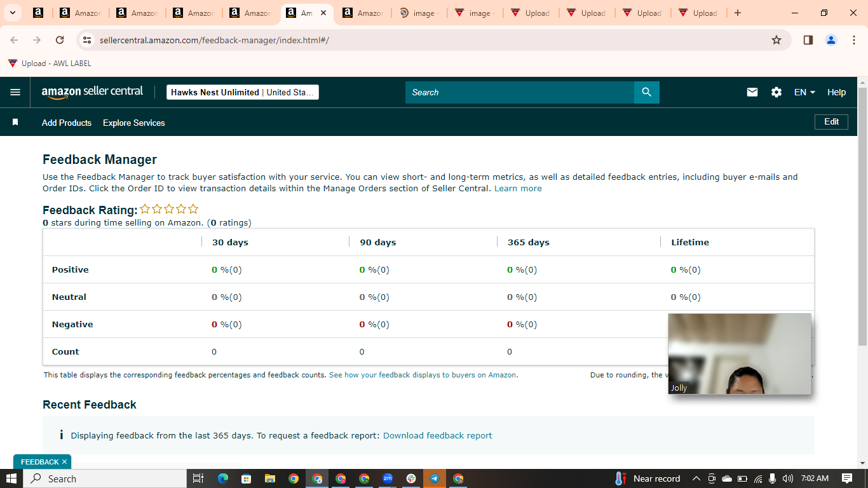The width and height of the screenshot is (868, 488).
Task: Focus the Seller Central Search field
Action: click(520, 92)
